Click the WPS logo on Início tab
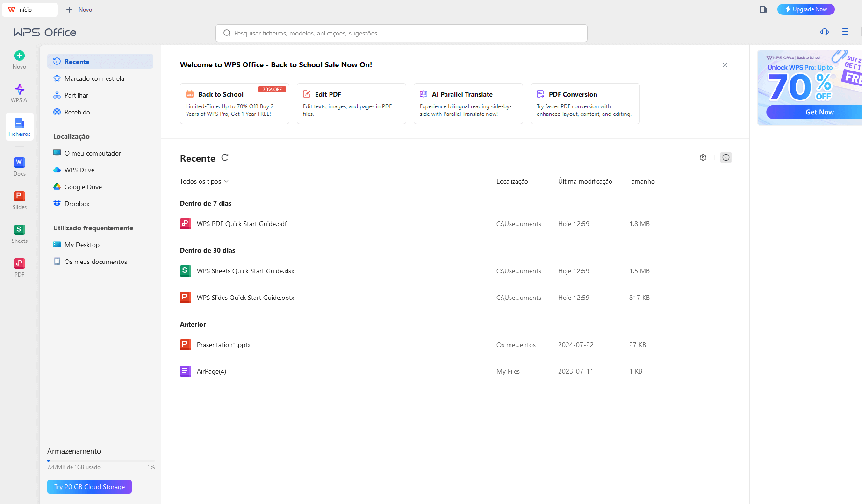 point(12,9)
